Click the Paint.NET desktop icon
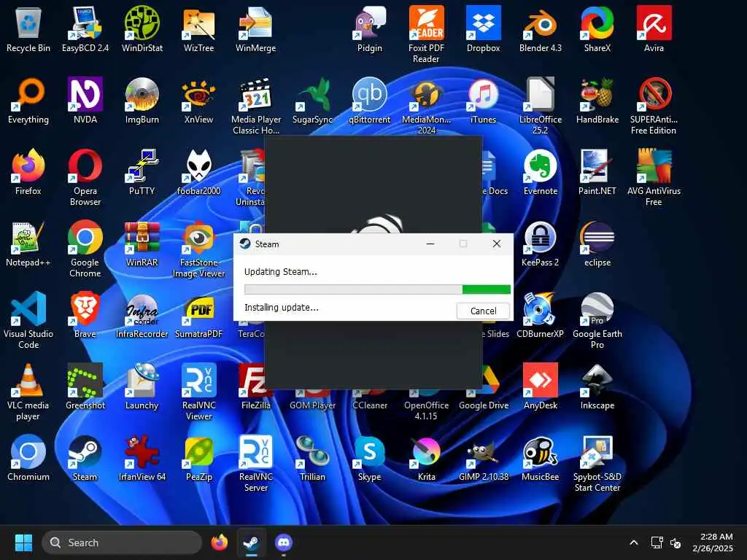 (597, 171)
